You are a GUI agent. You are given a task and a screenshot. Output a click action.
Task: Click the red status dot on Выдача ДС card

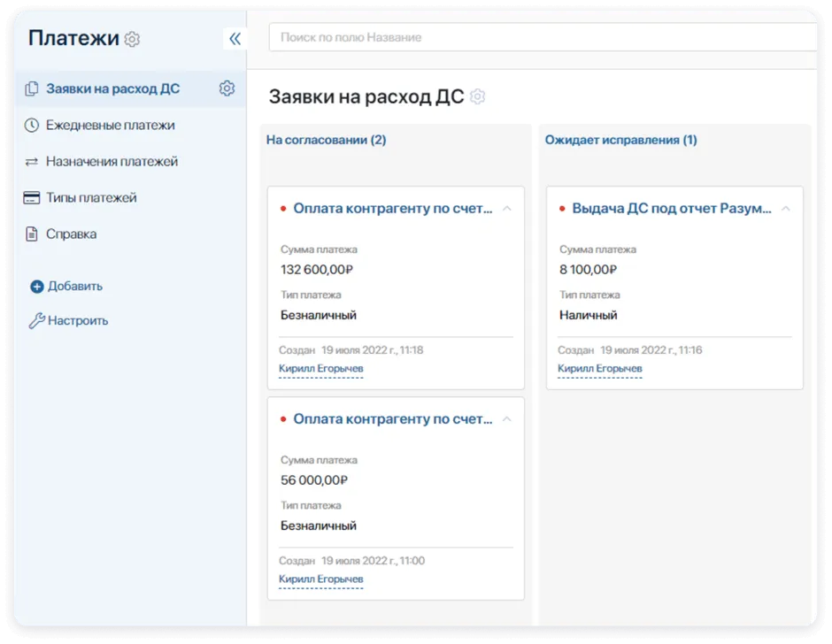[x=560, y=207]
